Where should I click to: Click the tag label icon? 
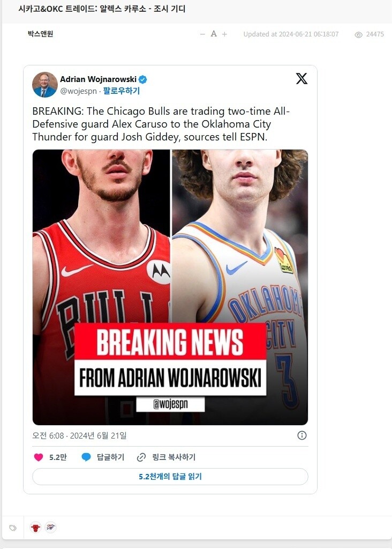pos(13,528)
